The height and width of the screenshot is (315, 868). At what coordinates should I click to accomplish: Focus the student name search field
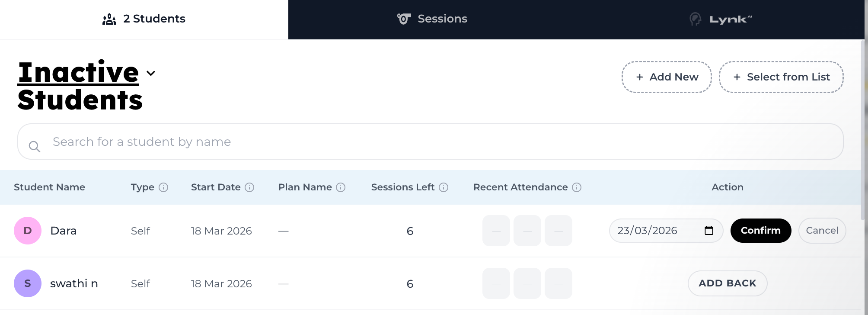click(431, 141)
